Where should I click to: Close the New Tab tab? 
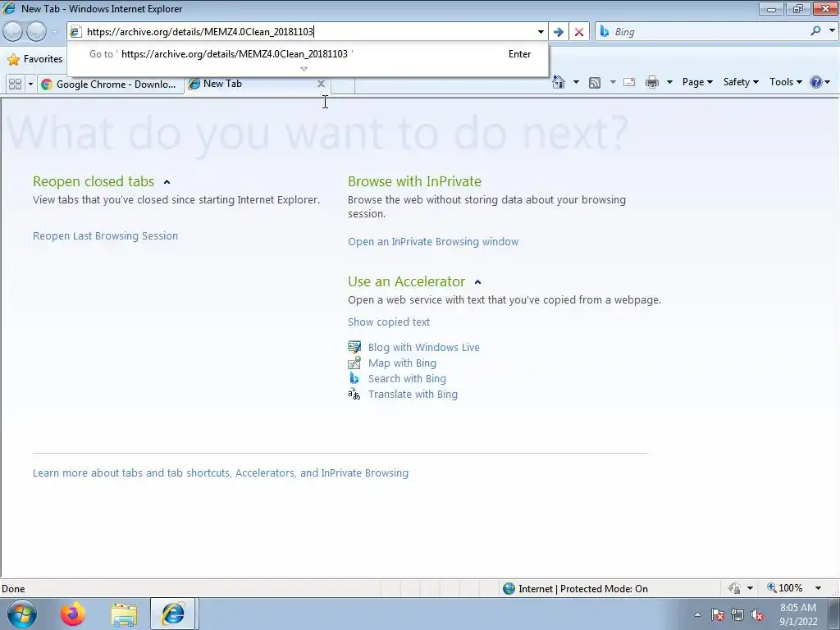[321, 84]
